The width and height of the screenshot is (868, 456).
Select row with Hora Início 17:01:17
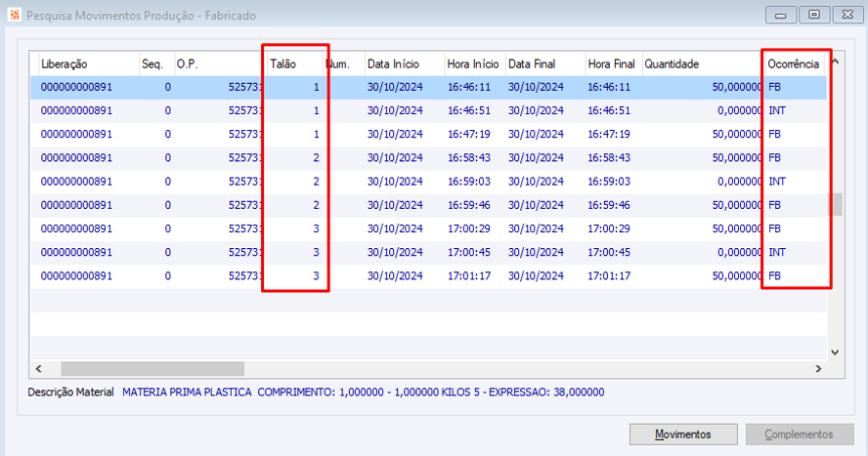click(428, 275)
